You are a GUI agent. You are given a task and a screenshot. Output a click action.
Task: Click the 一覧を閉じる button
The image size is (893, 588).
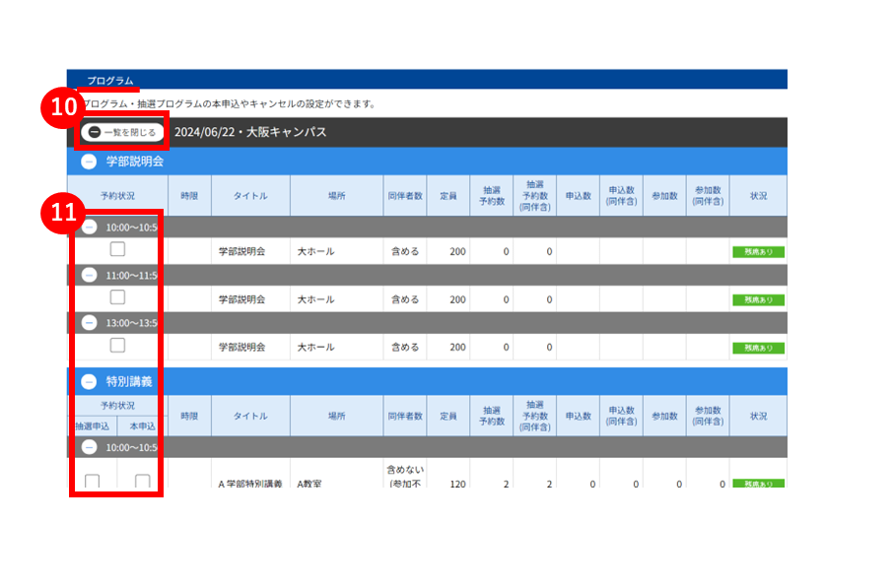point(122,132)
